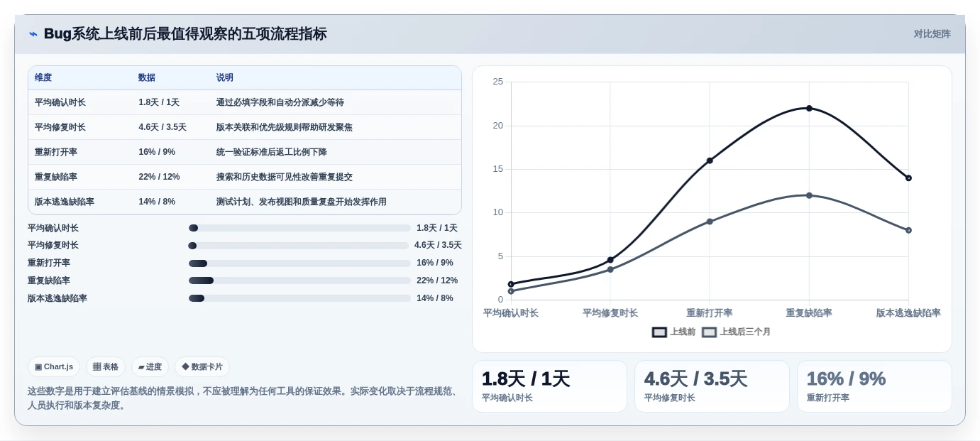Click the 重新打开率 progress bar
Image resolution: width=980 pixels, height=441 pixels.
click(x=299, y=263)
